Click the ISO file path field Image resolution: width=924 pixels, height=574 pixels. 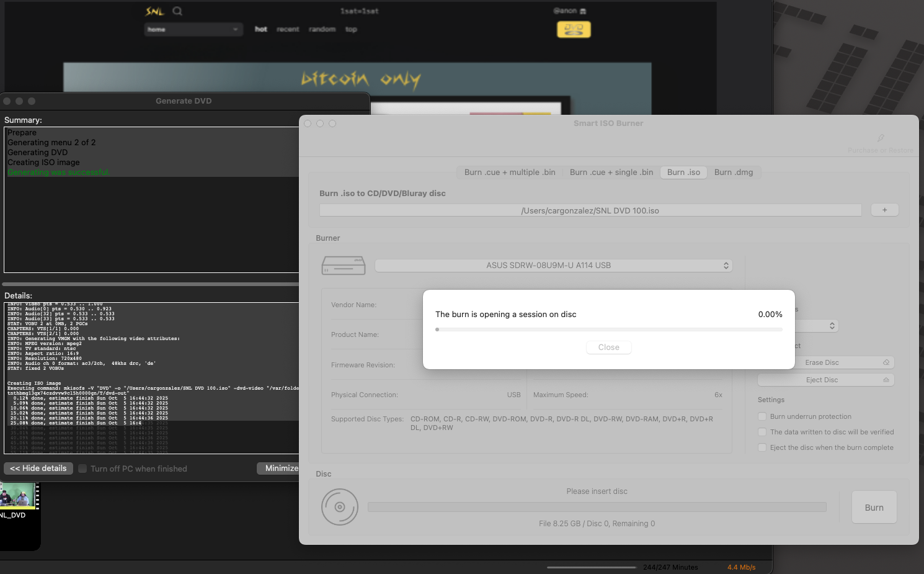point(590,211)
